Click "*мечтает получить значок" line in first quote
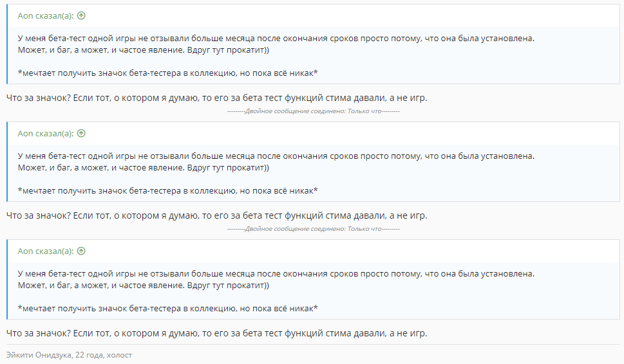This screenshot has height=364, width=624. pyautogui.click(x=167, y=73)
